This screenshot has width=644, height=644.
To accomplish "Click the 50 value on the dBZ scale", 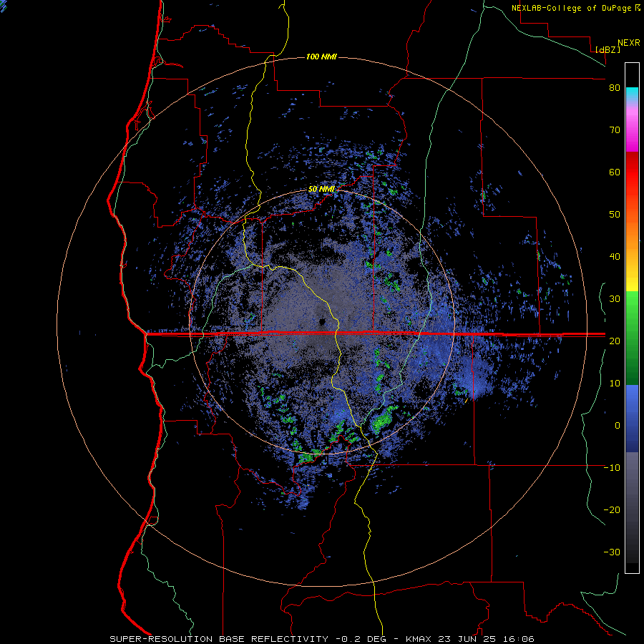I will pos(615,215).
